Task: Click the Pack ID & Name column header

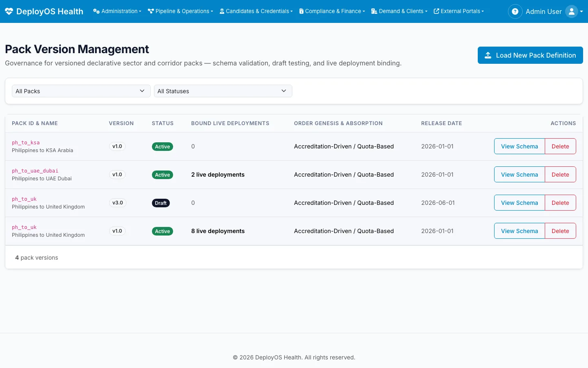Action: coord(35,123)
